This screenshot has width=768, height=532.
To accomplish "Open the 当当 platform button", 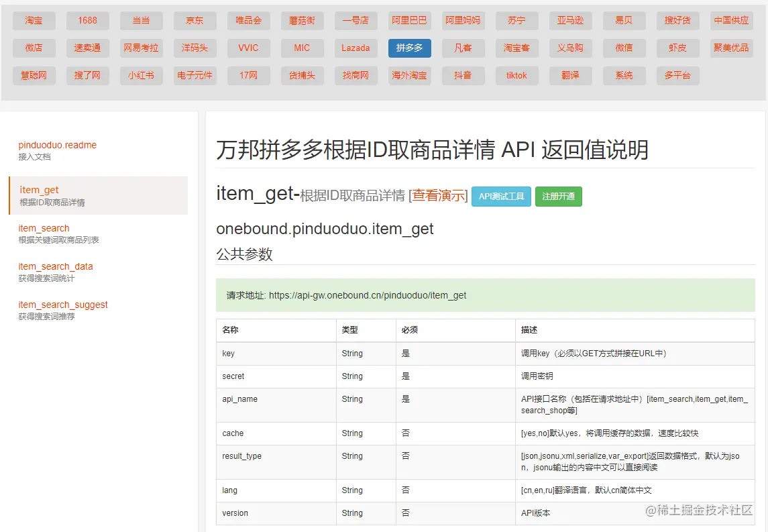I will coord(141,21).
